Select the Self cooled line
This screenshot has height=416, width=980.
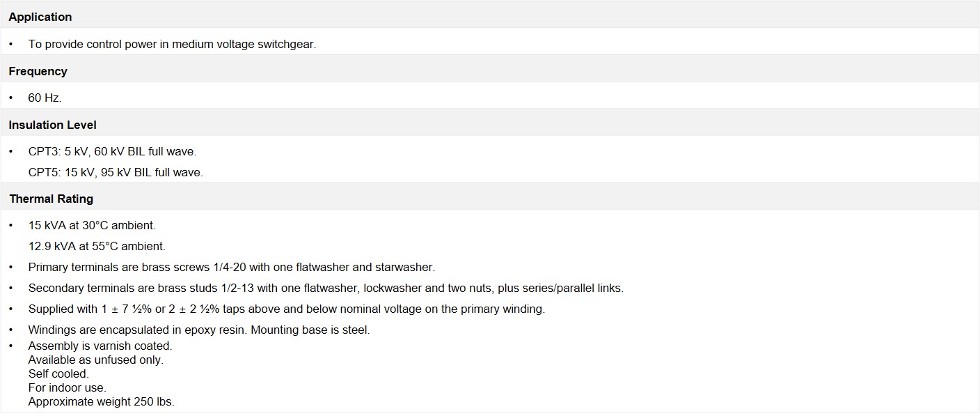(x=58, y=373)
